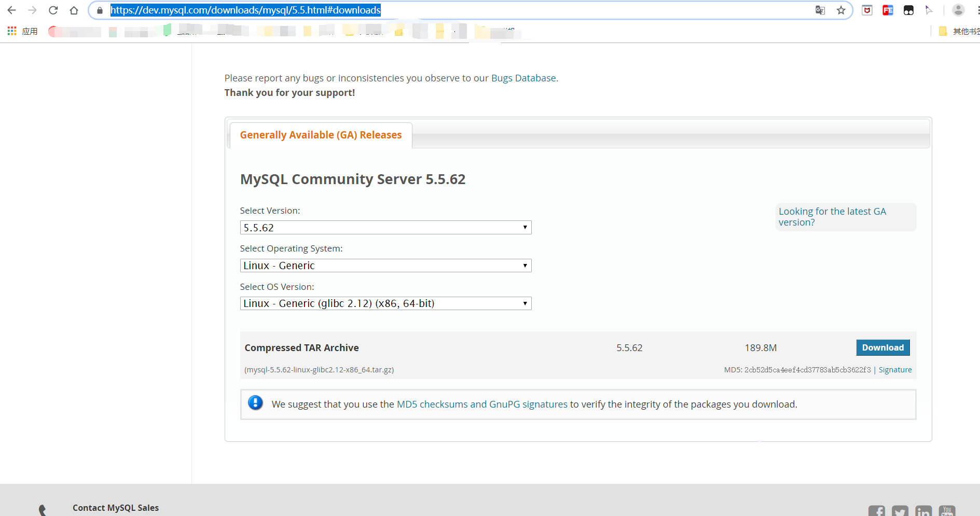Click the MySQL Community Server 5.5.62 heading

(x=353, y=179)
